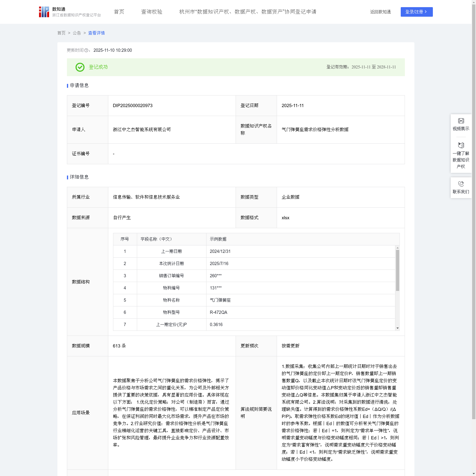476x476 pixels.
Task: Open the 视频展示 video icon
Action: click(461, 121)
